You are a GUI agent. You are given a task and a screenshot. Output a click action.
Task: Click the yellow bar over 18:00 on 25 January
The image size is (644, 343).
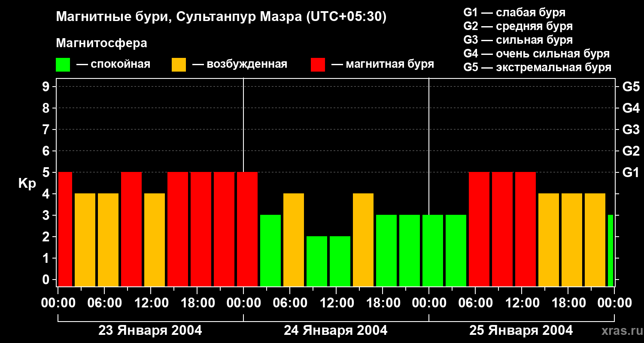572,240
